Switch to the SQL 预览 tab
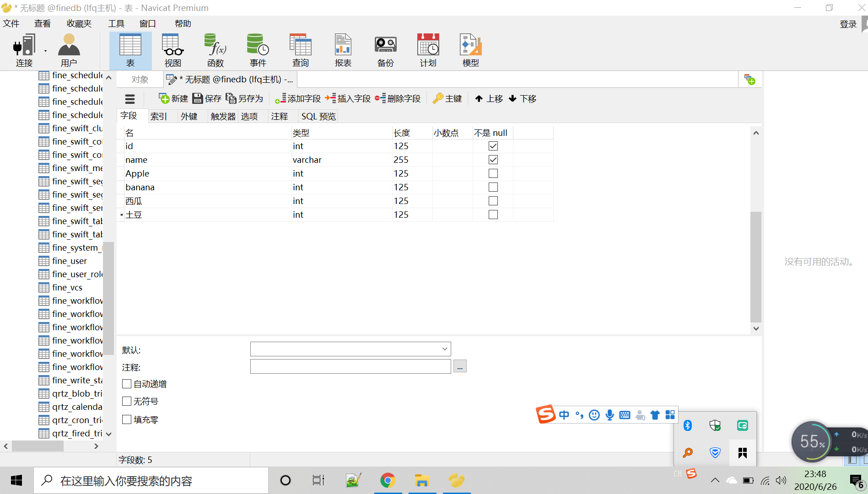This screenshot has height=494, width=868. pyautogui.click(x=318, y=116)
